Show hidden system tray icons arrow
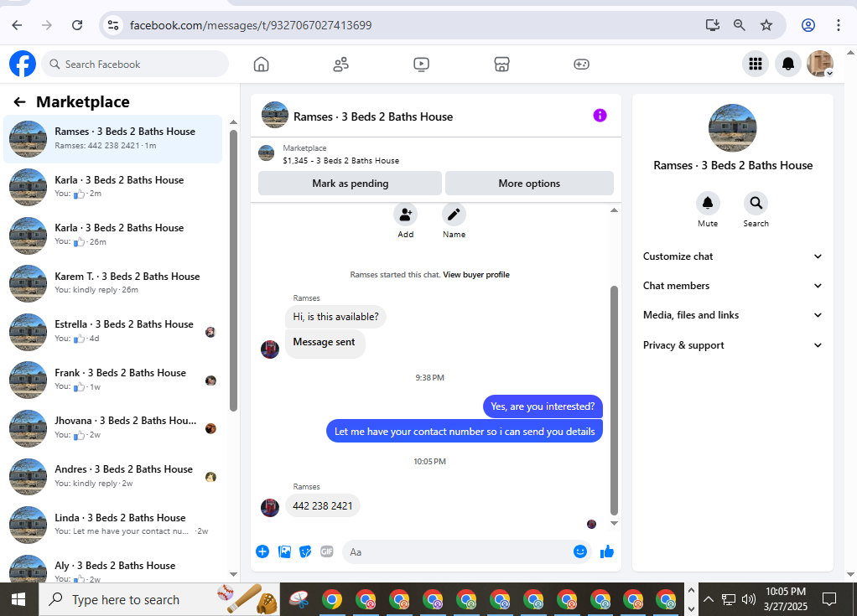This screenshot has height=616, width=857. click(x=709, y=599)
